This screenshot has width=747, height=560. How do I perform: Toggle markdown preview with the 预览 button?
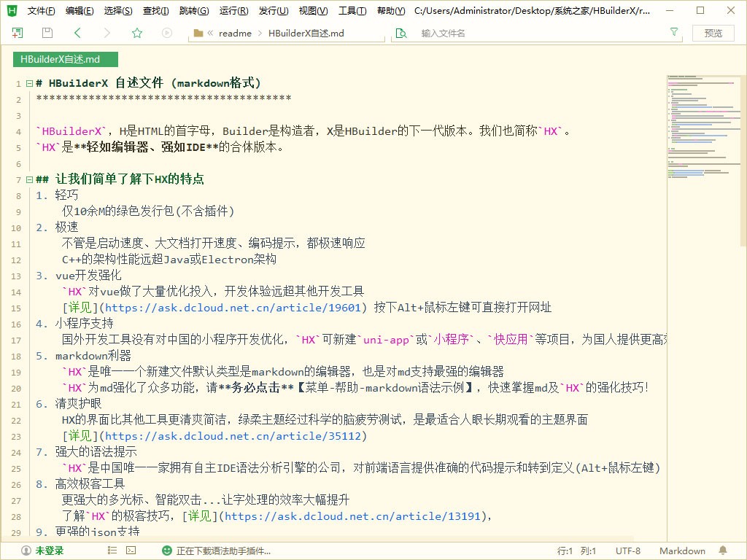tap(713, 33)
